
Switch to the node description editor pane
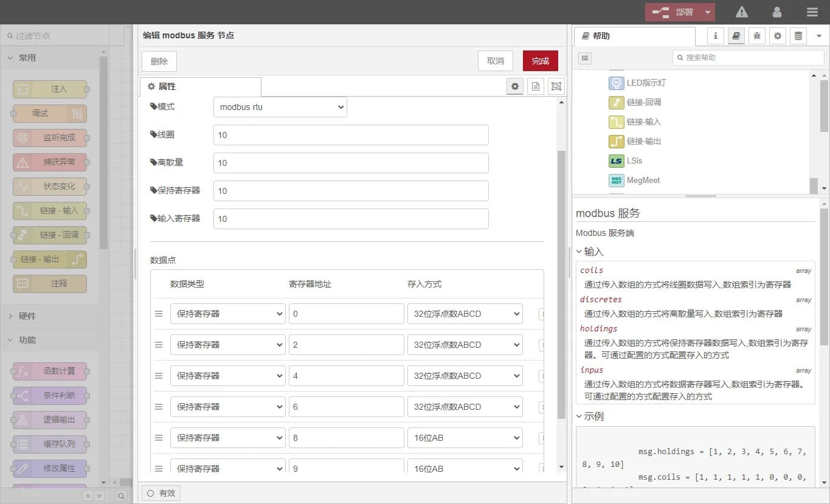536,86
